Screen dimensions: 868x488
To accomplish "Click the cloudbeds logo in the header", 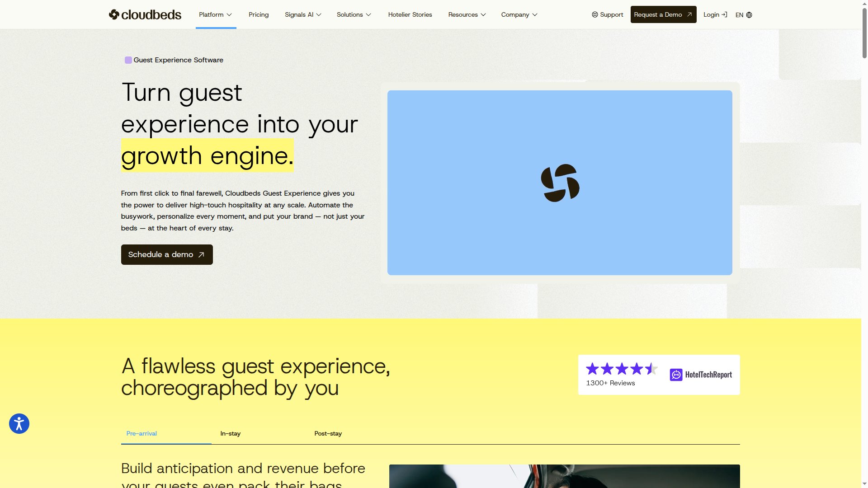I will click(144, 14).
